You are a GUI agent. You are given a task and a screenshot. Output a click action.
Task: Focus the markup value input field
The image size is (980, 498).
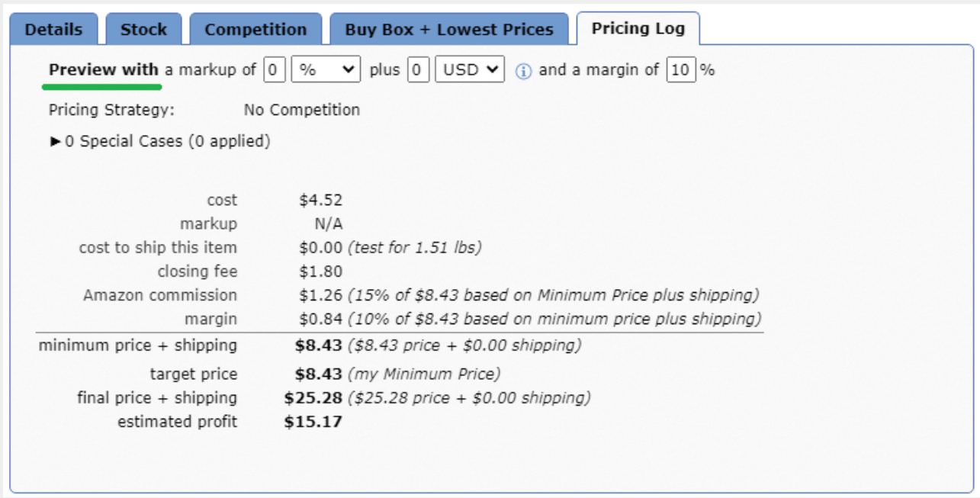pyautogui.click(x=275, y=70)
